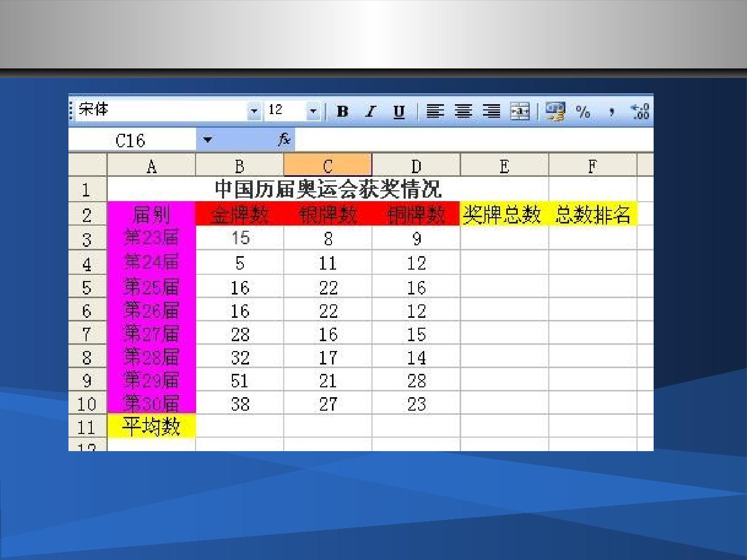Screen dimensions: 747x560
Task: Select column D header
Action: coord(416,166)
